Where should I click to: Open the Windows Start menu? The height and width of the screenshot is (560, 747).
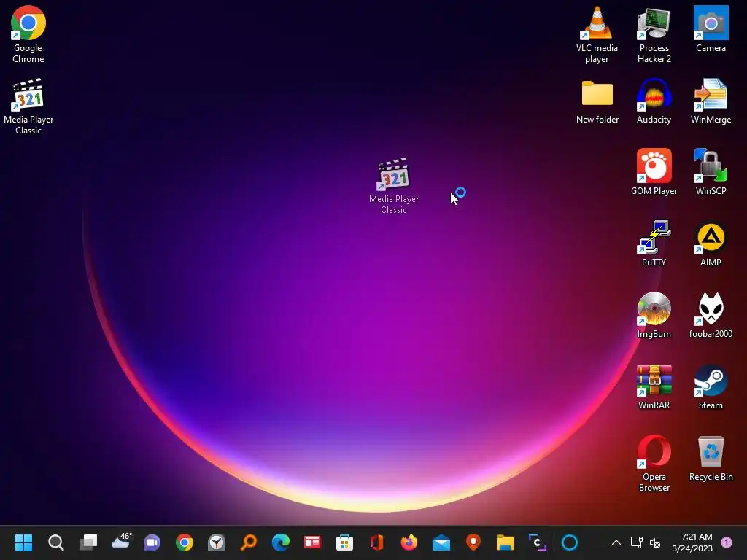pos(23,542)
